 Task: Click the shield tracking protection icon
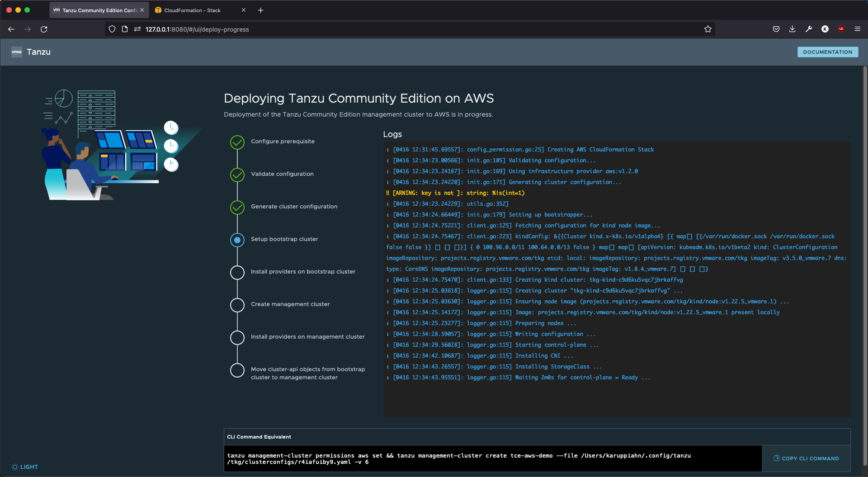click(x=112, y=29)
